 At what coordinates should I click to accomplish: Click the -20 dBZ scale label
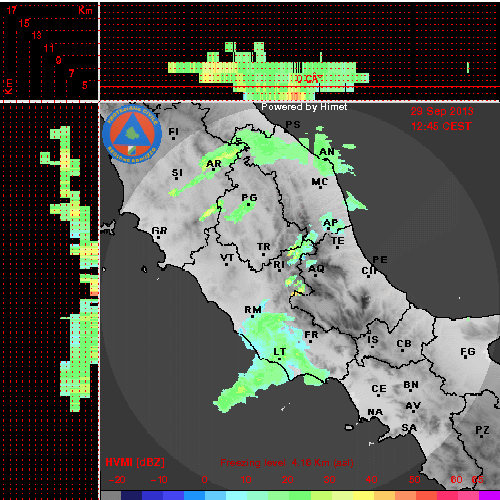[117, 480]
